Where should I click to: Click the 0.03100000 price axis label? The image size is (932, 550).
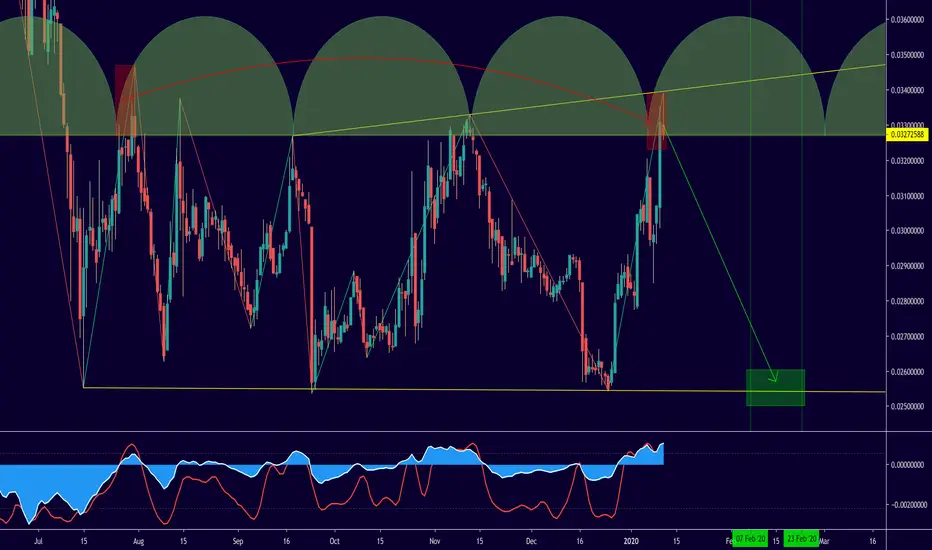[907, 196]
